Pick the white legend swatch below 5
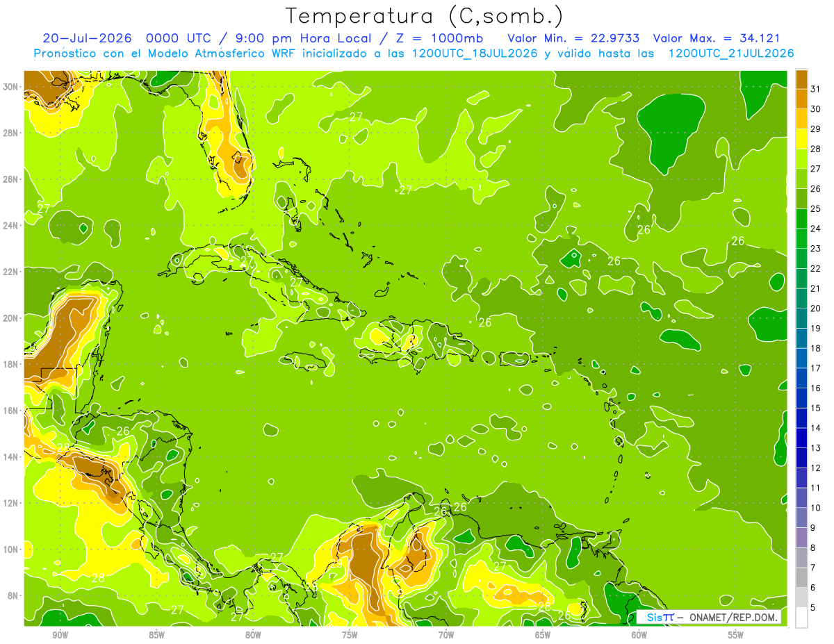 click(x=801, y=618)
